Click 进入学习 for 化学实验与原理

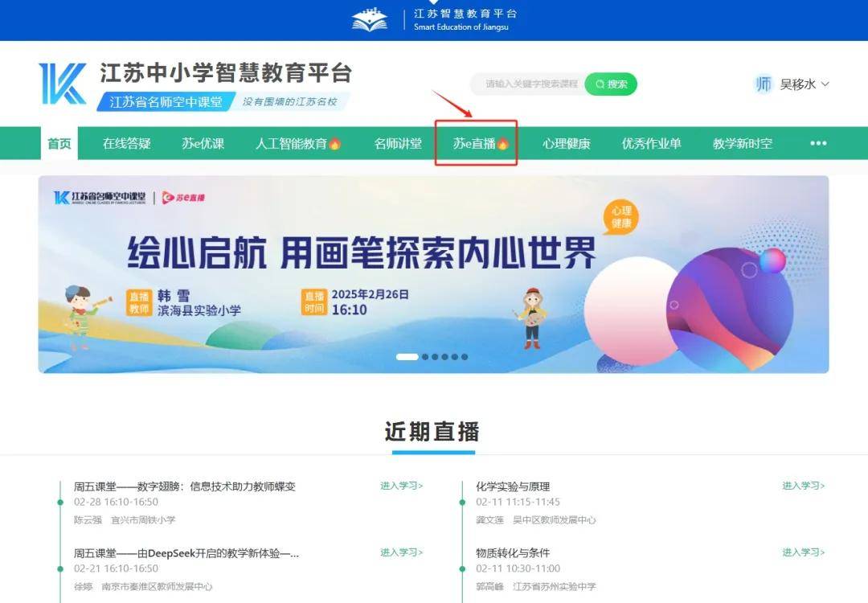tap(803, 486)
